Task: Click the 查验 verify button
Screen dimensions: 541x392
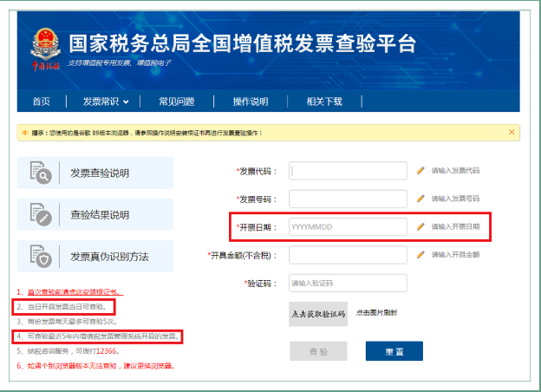Action: (x=318, y=351)
